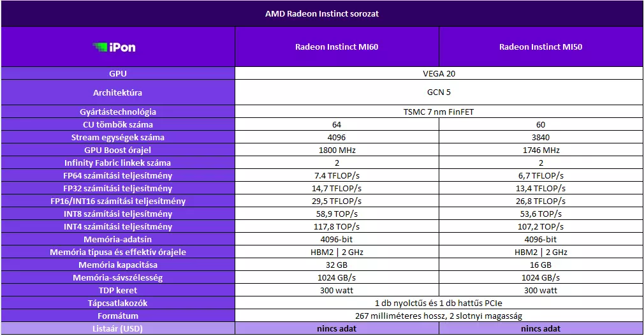Select the GPU row label
644x336 pixels.
pos(118,73)
